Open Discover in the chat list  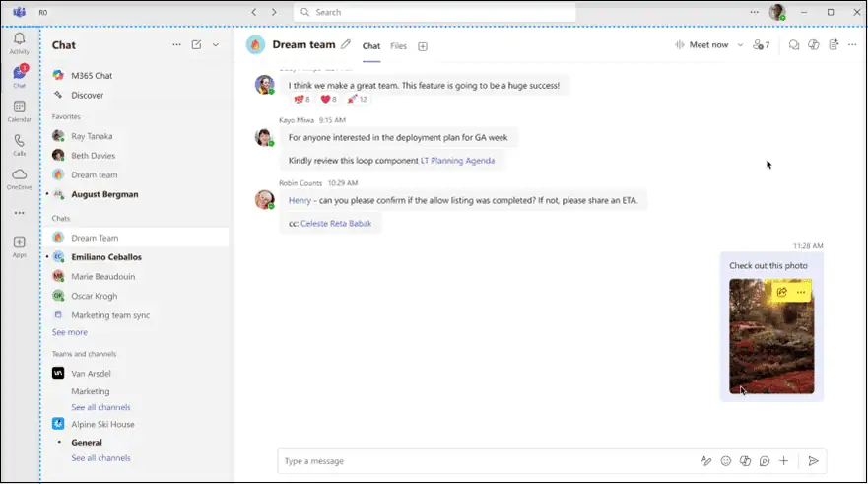[87, 95]
